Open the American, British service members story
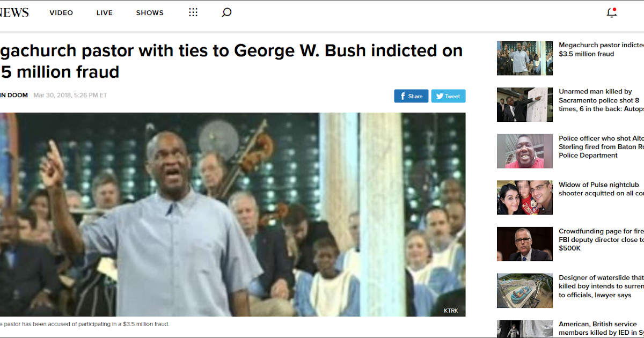The width and height of the screenshot is (644, 338). (x=601, y=328)
